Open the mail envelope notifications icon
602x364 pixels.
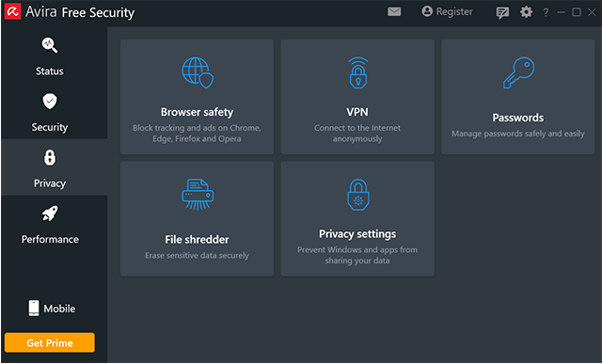[394, 12]
